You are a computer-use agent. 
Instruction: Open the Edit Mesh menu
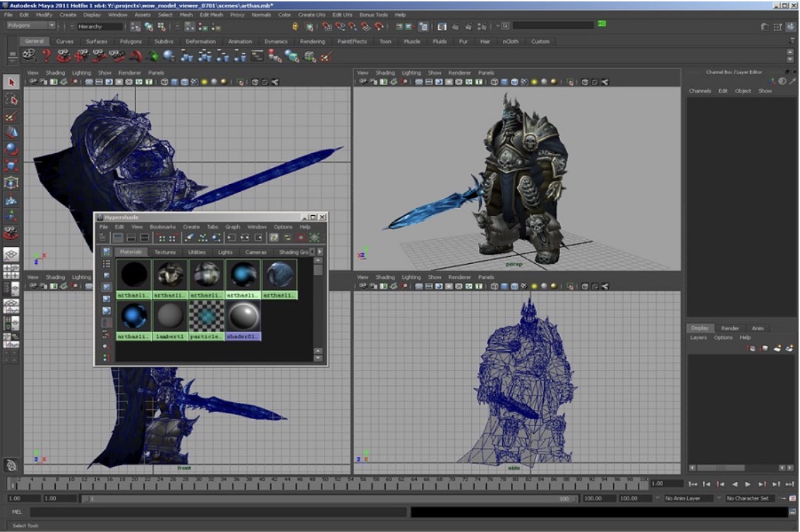pos(211,14)
